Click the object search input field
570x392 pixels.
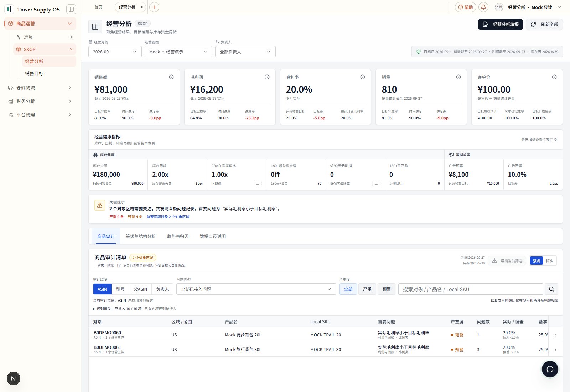[471, 289]
